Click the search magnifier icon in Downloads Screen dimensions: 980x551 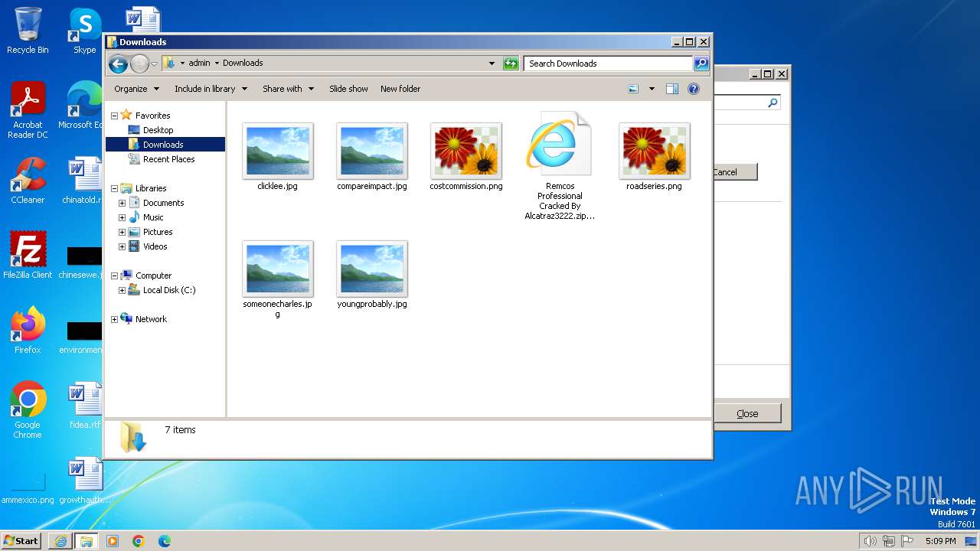(x=701, y=64)
